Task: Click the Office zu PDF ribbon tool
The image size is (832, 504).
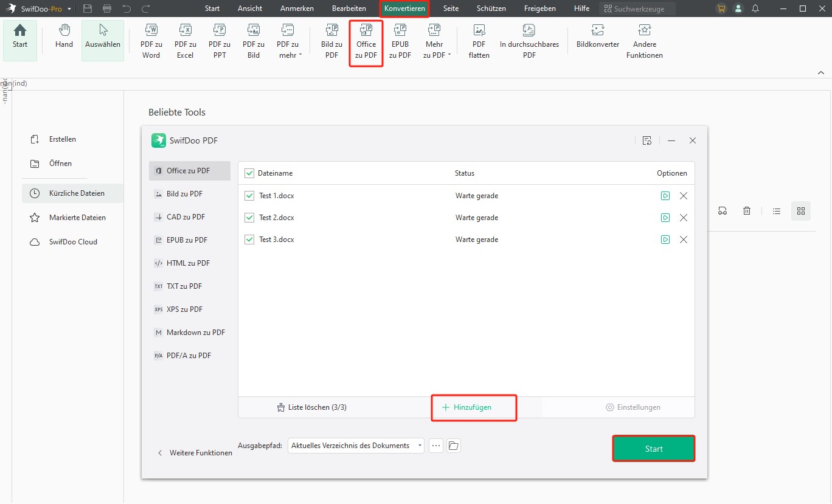Action: (366, 41)
